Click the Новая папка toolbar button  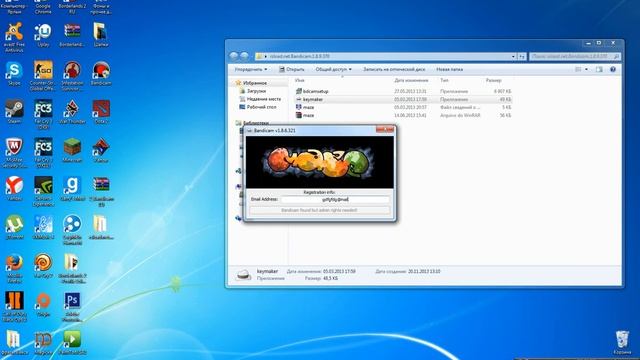click(x=449, y=69)
